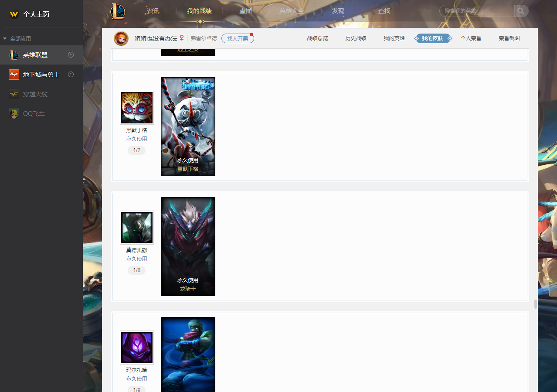Click the QQ飞车 game icon
This screenshot has width=557, height=392.
[x=14, y=114]
